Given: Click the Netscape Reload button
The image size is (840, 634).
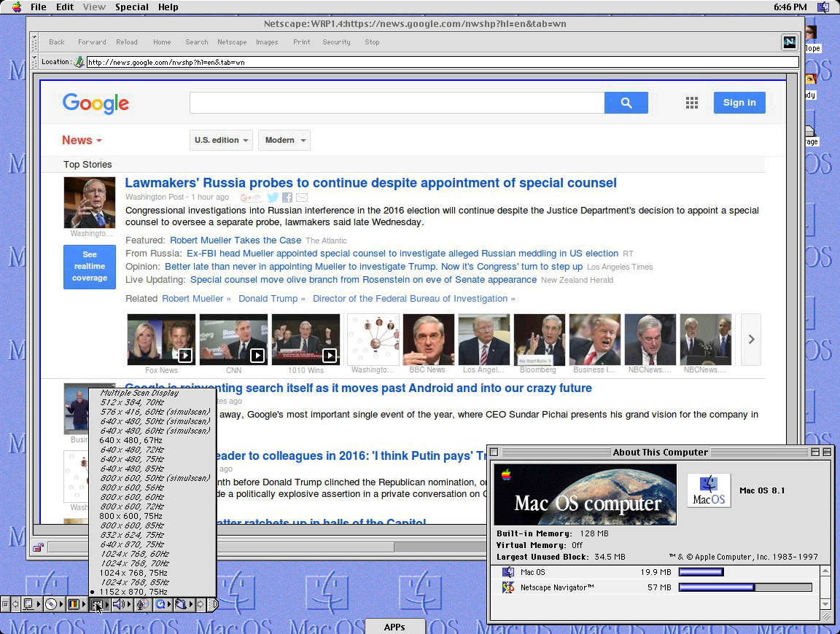Looking at the screenshot, I should tap(126, 42).
